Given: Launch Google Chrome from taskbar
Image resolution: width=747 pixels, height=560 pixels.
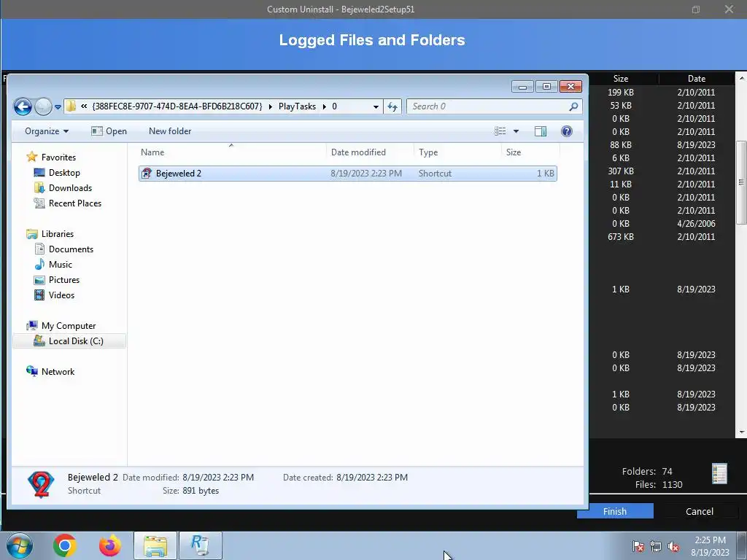Looking at the screenshot, I should click(65, 545).
